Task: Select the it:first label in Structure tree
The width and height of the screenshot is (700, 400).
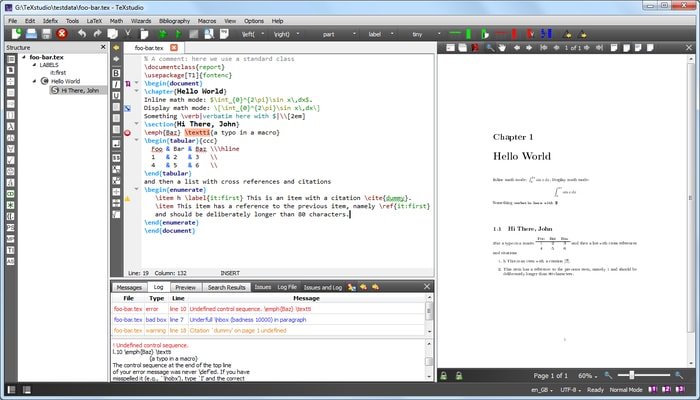Action: (58, 72)
